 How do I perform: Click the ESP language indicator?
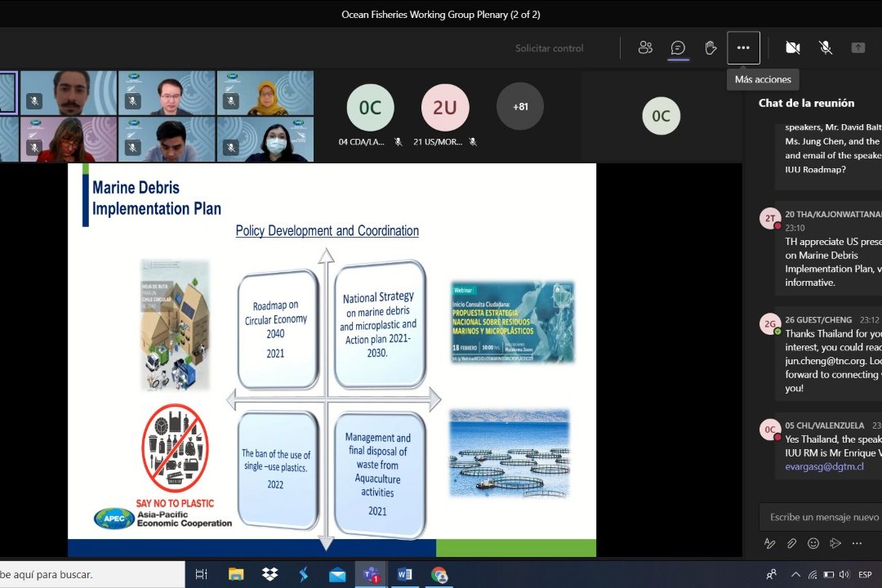click(x=865, y=574)
